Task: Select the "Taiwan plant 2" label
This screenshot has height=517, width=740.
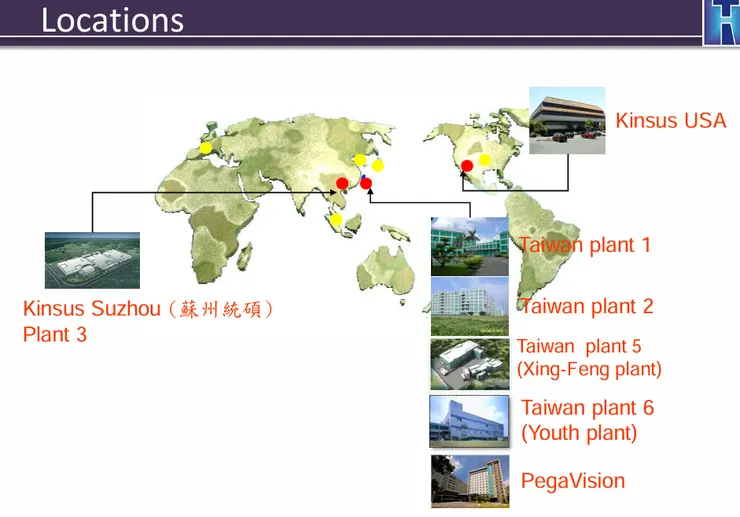Action: [587, 306]
